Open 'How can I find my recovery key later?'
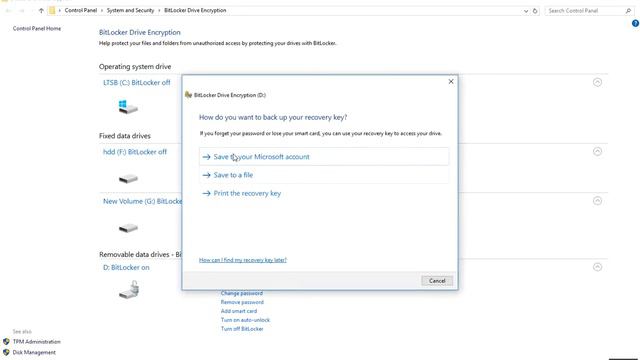Image resolution: width=640 pixels, height=360 pixels. pos(243,260)
